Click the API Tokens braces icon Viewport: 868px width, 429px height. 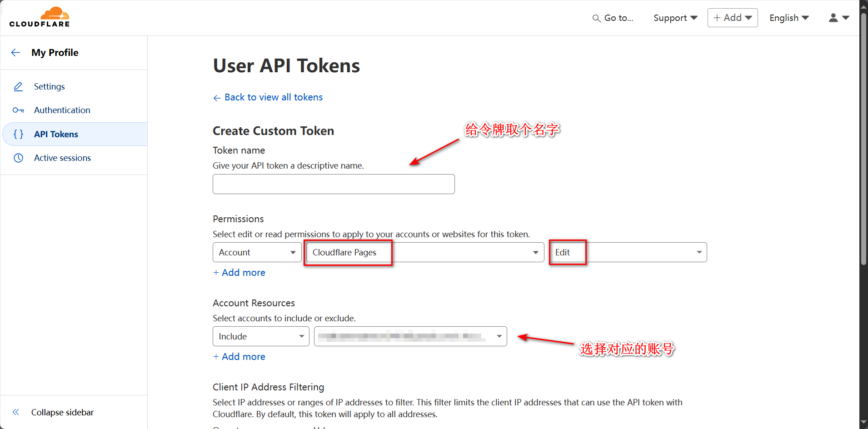(x=18, y=134)
